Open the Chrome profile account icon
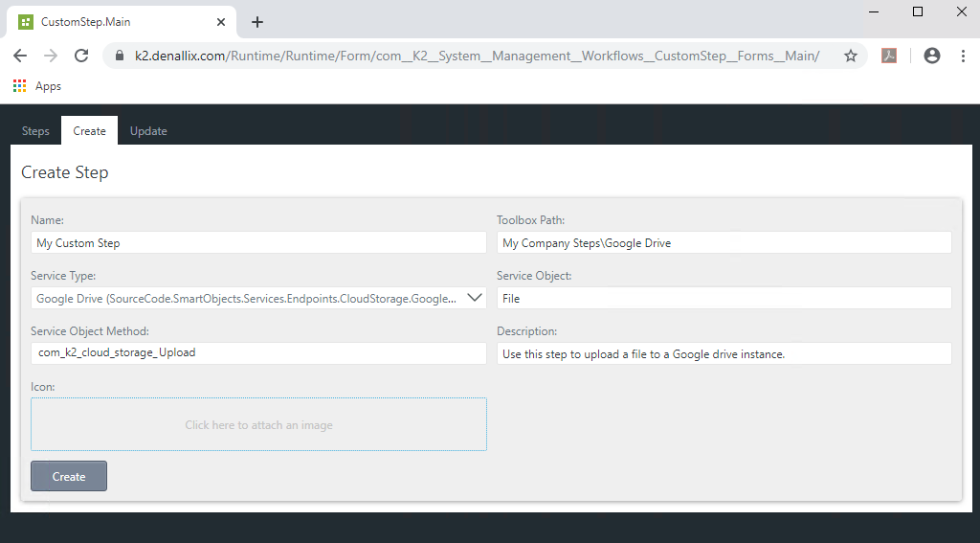Image resolution: width=980 pixels, height=543 pixels. (x=932, y=56)
